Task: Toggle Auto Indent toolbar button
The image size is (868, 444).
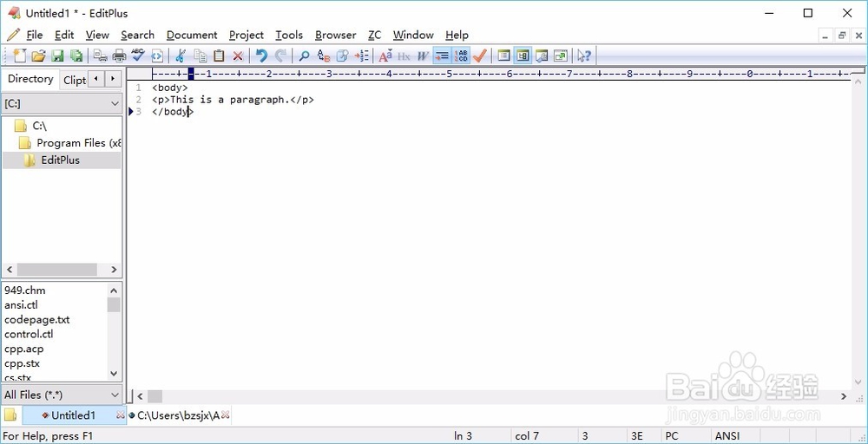Action: pyautogui.click(x=442, y=55)
